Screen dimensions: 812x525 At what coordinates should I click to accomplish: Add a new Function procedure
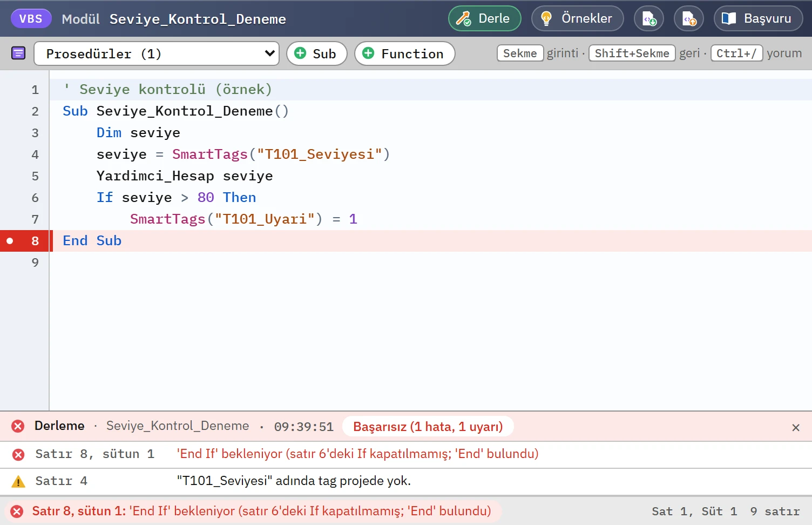coord(404,53)
